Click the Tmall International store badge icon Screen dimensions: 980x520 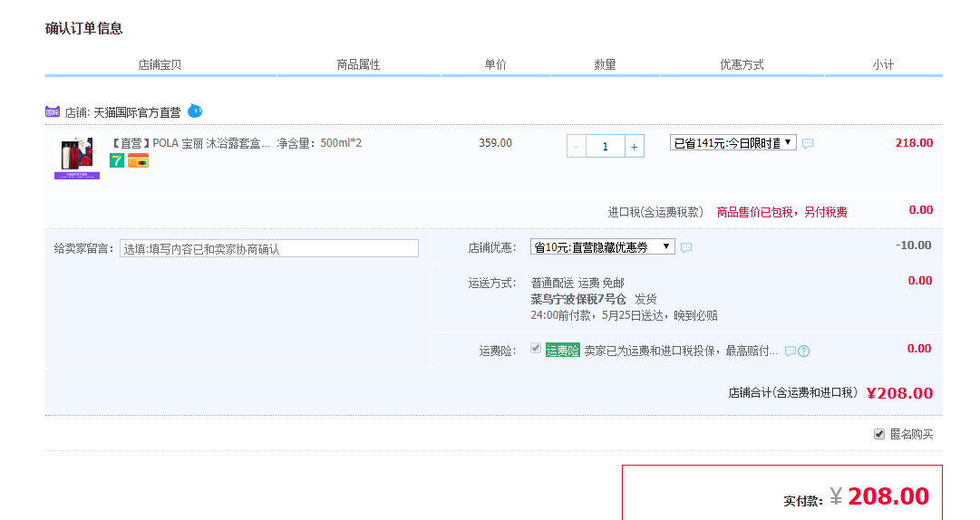[53, 111]
